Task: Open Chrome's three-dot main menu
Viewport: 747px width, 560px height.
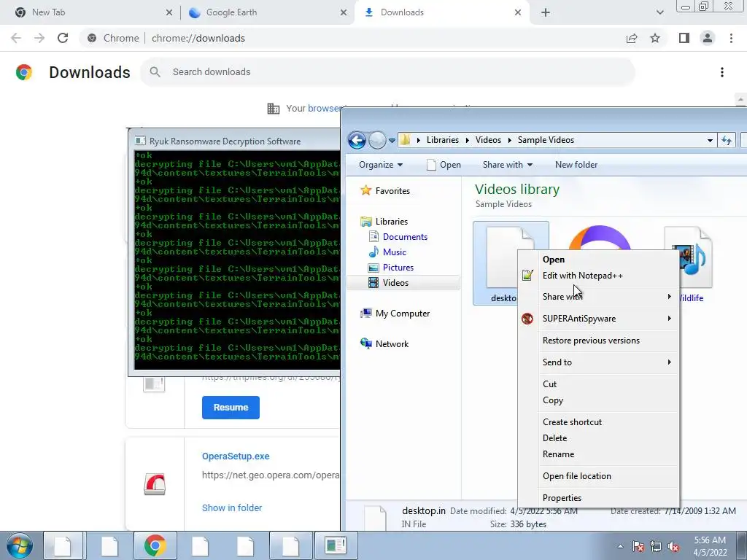Action: pyautogui.click(x=731, y=38)
